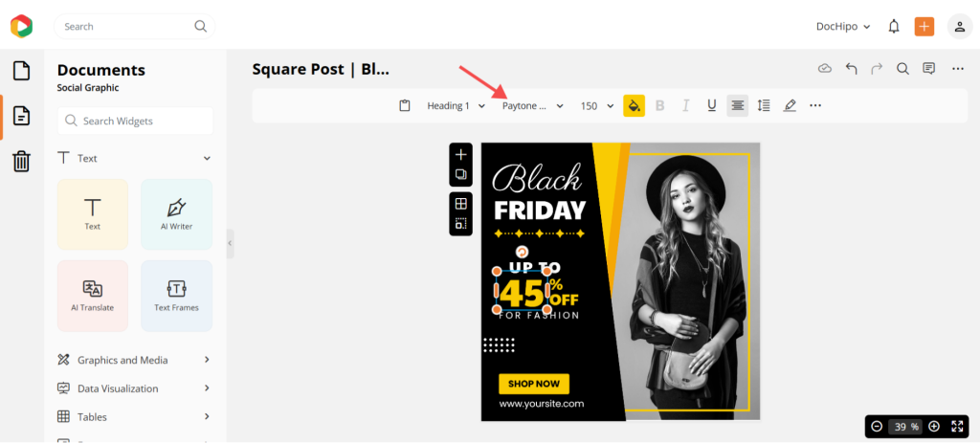Open the zoom search magnifier icon near title
This screenshot has height=443, width=980.
pos(902,69)
